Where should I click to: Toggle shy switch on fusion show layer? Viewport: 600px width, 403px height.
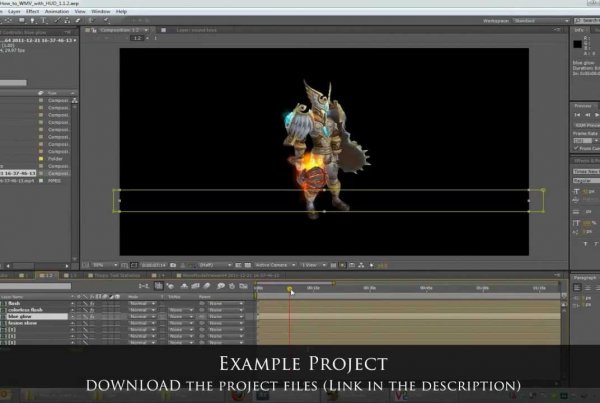72,323
